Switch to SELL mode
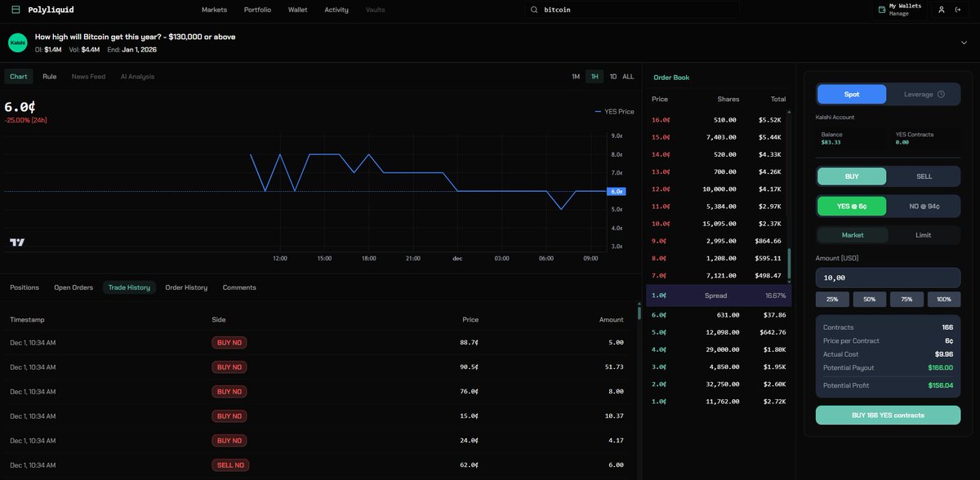The height and width of the screenshot is (480, 980). point(924,176)
